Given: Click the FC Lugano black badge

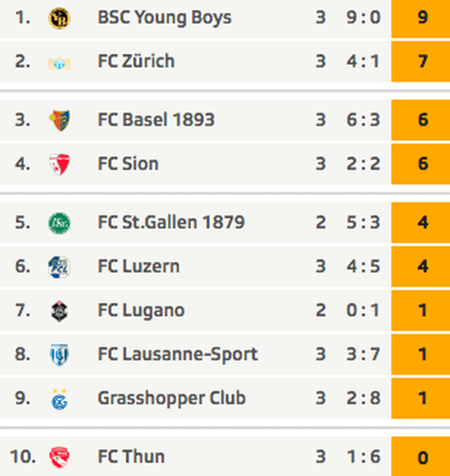Looking at the screenshot, I should 60,311.
